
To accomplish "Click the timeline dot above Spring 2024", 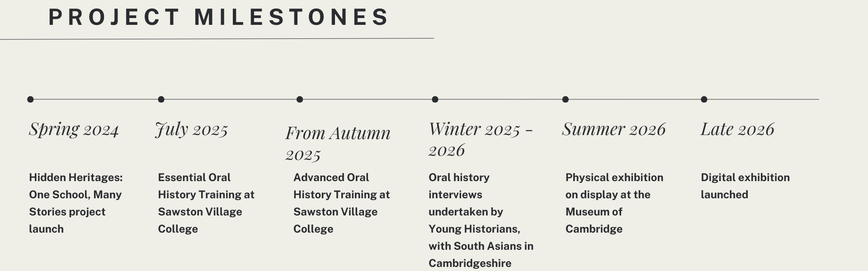I will [x=30, y=99].
